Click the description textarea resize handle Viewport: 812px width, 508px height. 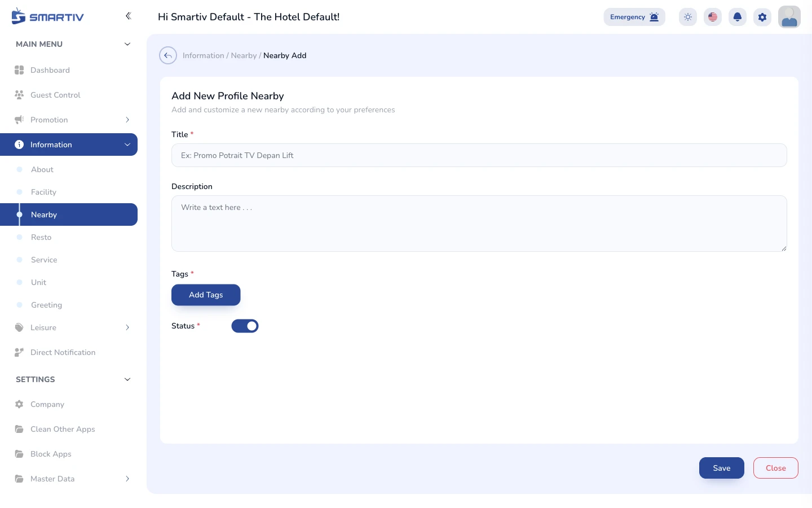(x=784, y=248)
